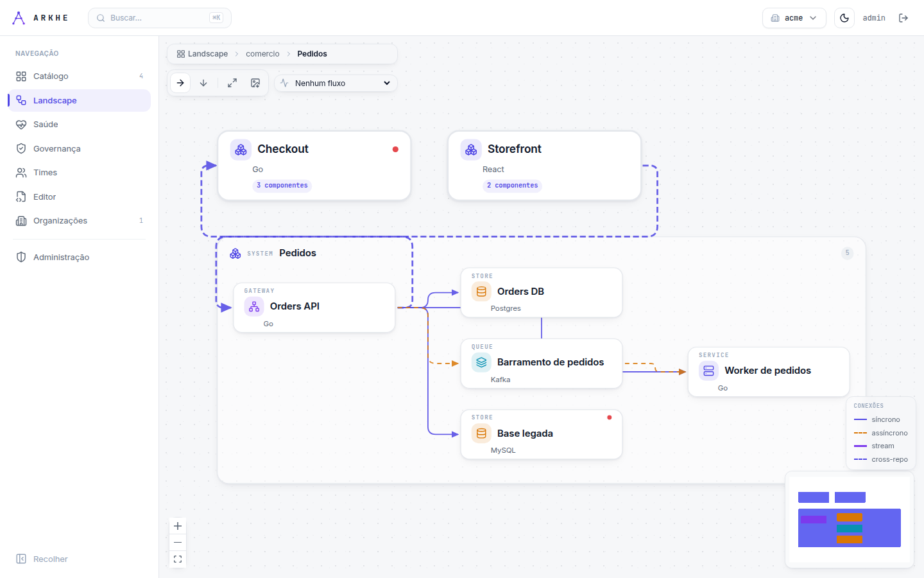Focus the Buscar search field
This screenshot has height=578, width=924.
pos(160,18)
